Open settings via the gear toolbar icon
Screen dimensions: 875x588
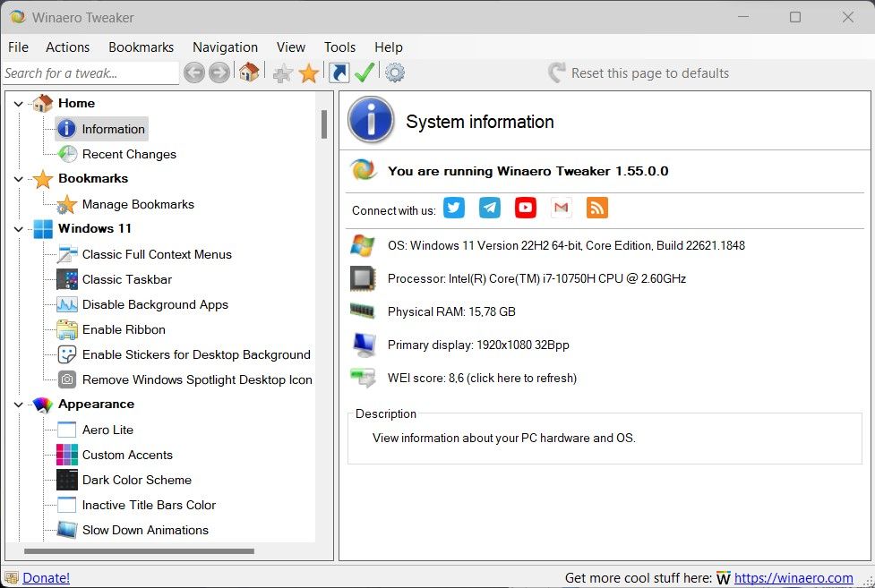pyautogui.click(x=395, y=72)
